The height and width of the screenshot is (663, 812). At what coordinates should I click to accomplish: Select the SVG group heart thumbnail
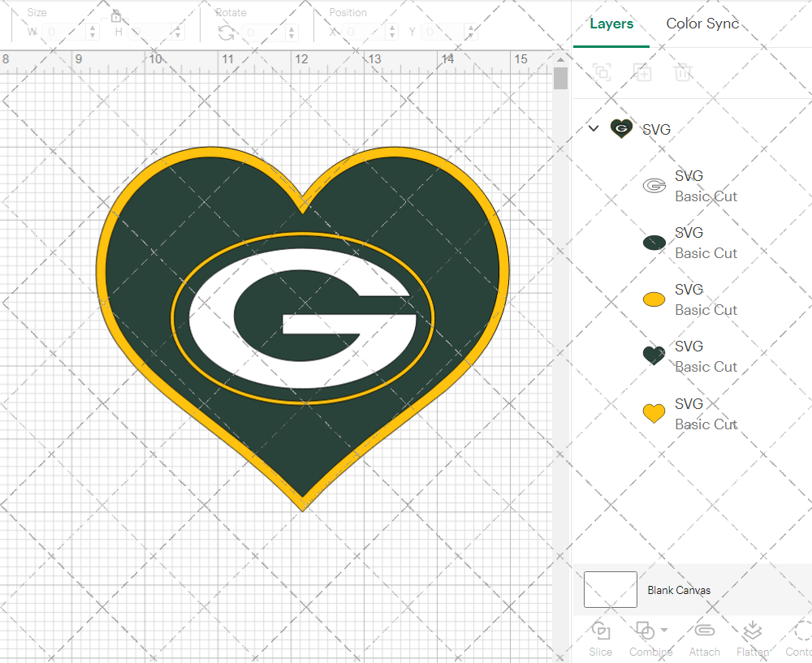(621, 128)
